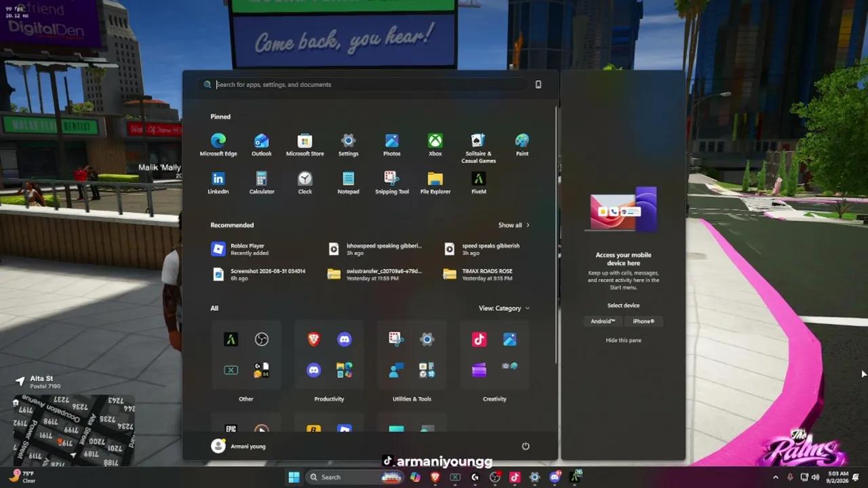This screenshot has height=488, width=868.
Task: Open the pinned Xbox app
Action: [435, 145]
